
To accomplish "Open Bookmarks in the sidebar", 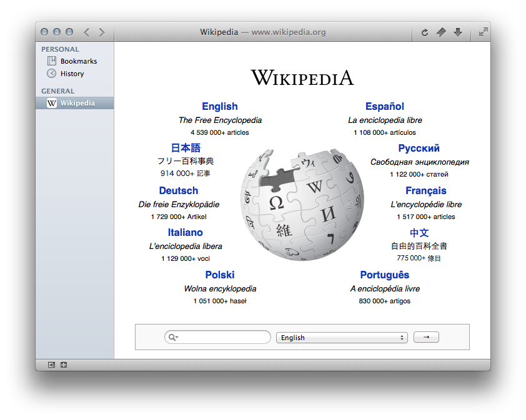I will click(74, 61).
